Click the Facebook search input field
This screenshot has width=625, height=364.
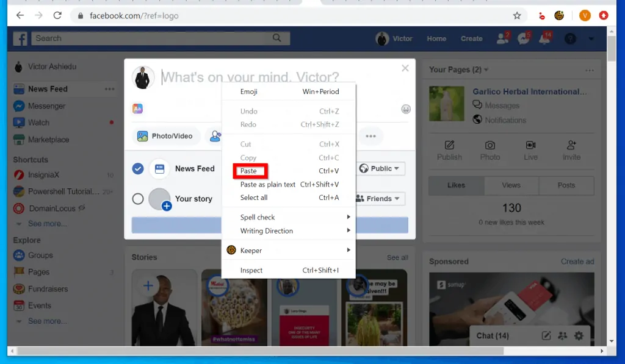point(151,38)
